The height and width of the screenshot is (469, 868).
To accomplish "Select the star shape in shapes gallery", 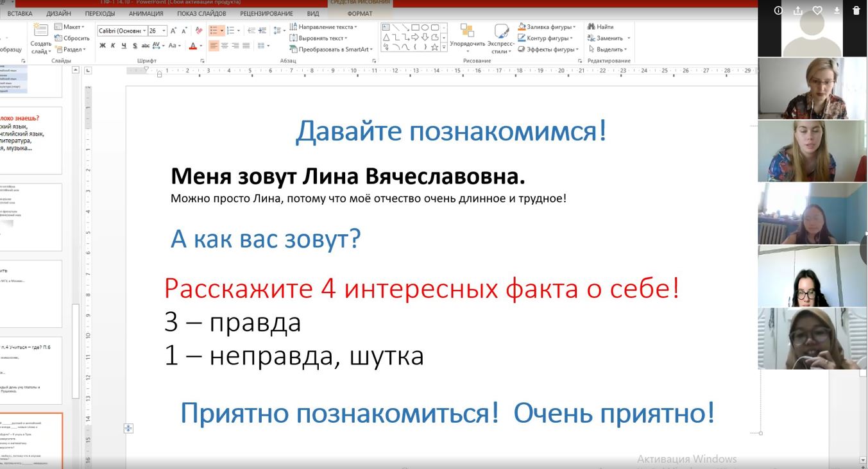I will pos(434,47).
